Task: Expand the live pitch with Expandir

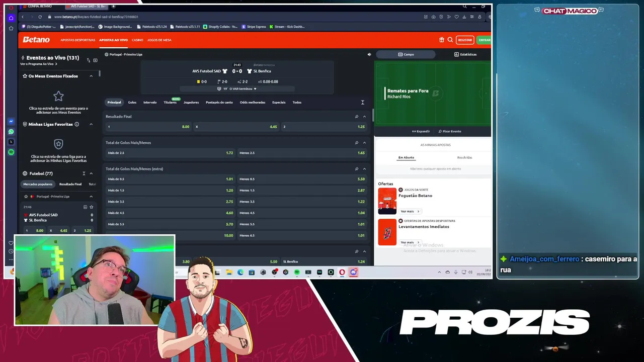Action: pos(421,131)
